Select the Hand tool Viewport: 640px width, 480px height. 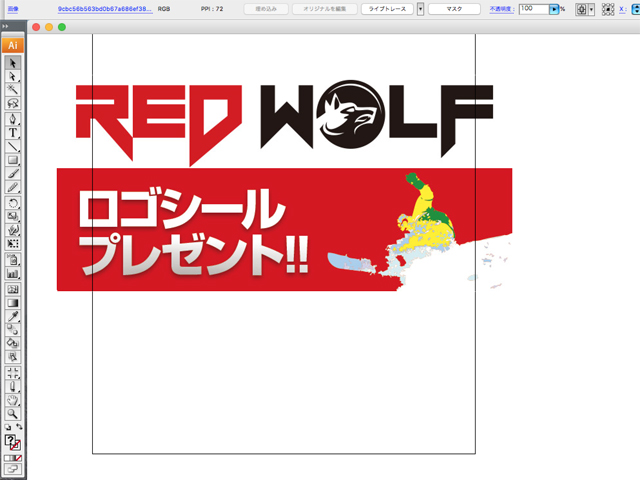13,400
